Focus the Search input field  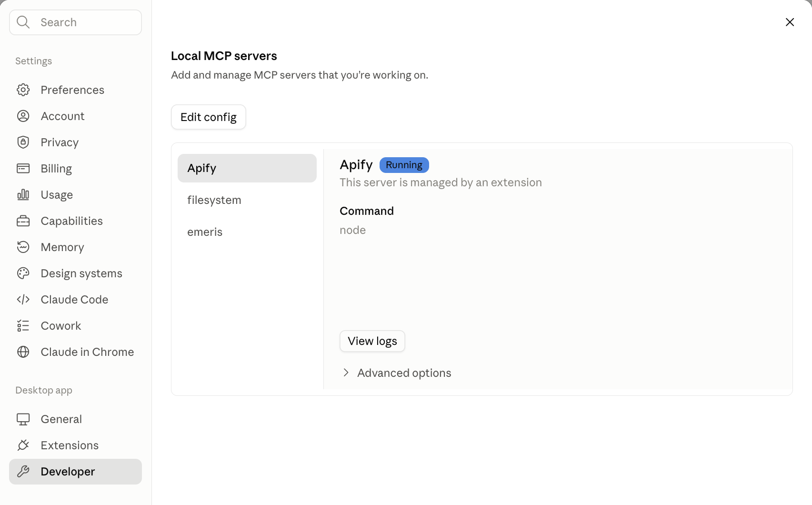pos(75,22)
